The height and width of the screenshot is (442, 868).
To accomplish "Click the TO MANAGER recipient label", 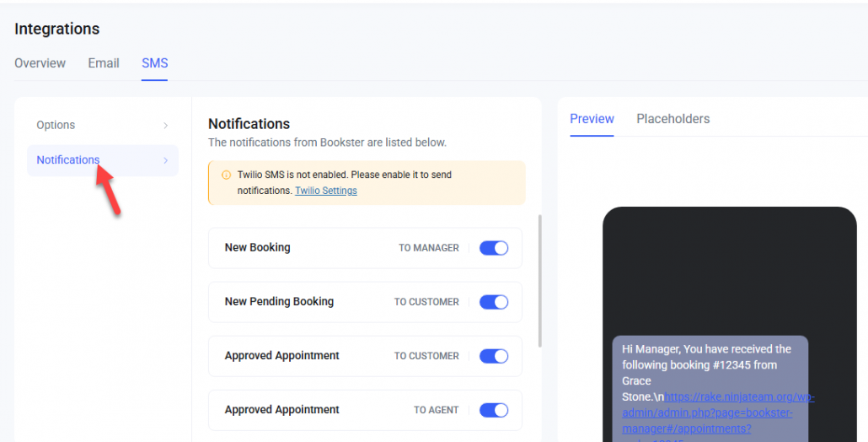I will (428, 248).
